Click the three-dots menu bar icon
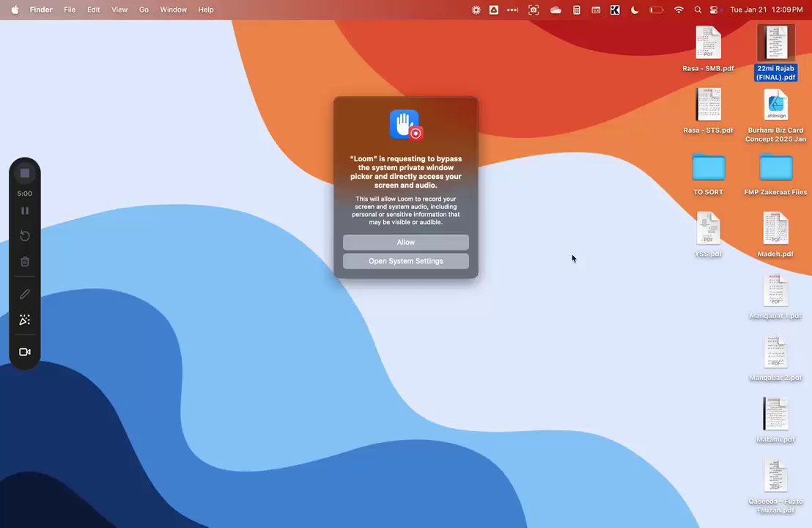The height and width of the screenshot is (528, 812). tap(513, 10)
